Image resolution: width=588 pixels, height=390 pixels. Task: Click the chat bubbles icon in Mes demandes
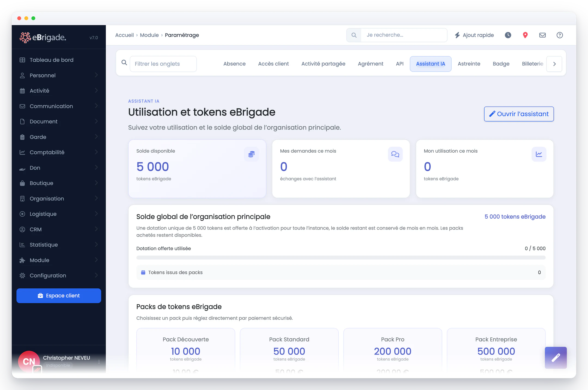click(x=395, y=154)
